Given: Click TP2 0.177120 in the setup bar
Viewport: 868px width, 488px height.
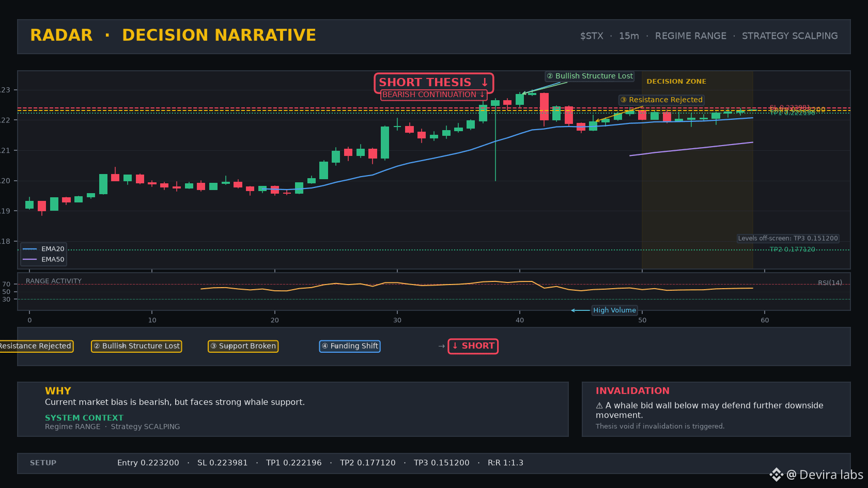Looking at the screenshot, I should click(368, 463).
